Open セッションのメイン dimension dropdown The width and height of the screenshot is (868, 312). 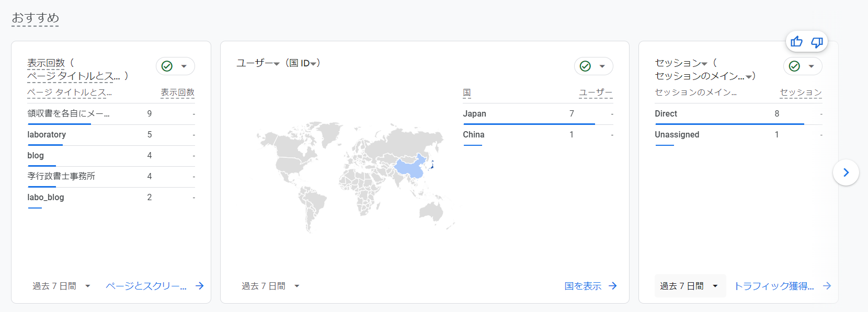[704, 76]
